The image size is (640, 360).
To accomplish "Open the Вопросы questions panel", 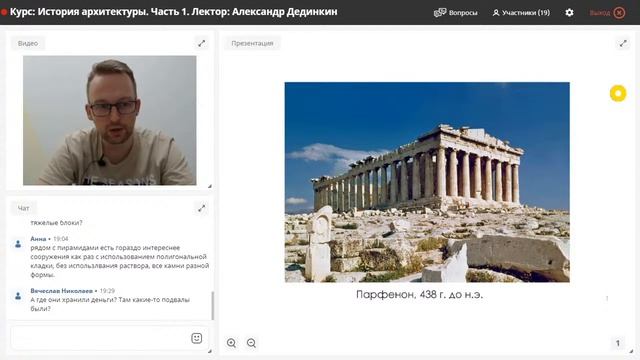I will coord(456,13).
